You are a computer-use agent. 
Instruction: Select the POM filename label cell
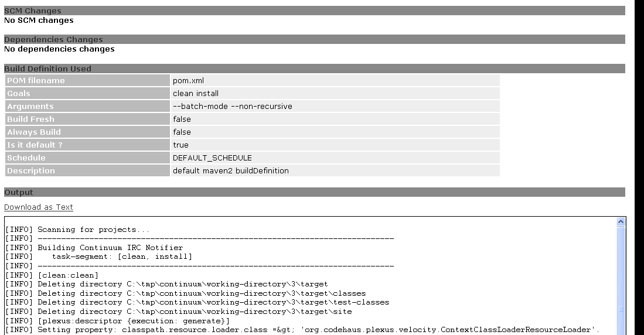pyautogui.click(x=88, y=81)
